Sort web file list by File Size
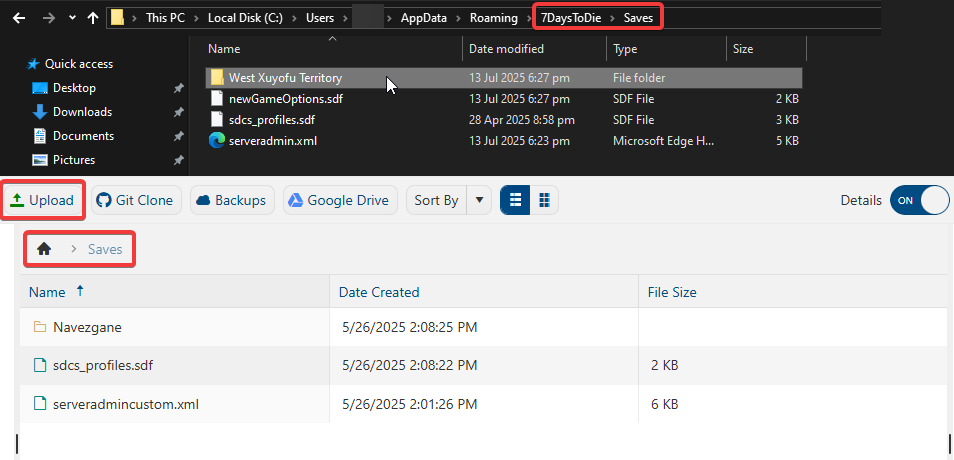 point(672,292)
